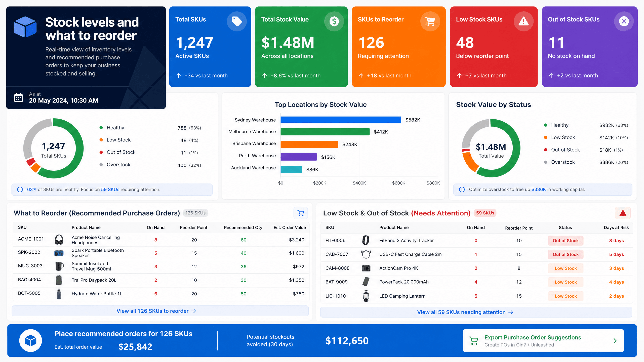Image resolution: width=644 pixels, height=362 pixels.
Task: Click the bottle image for BOT-5005
Action: [59, 294]
